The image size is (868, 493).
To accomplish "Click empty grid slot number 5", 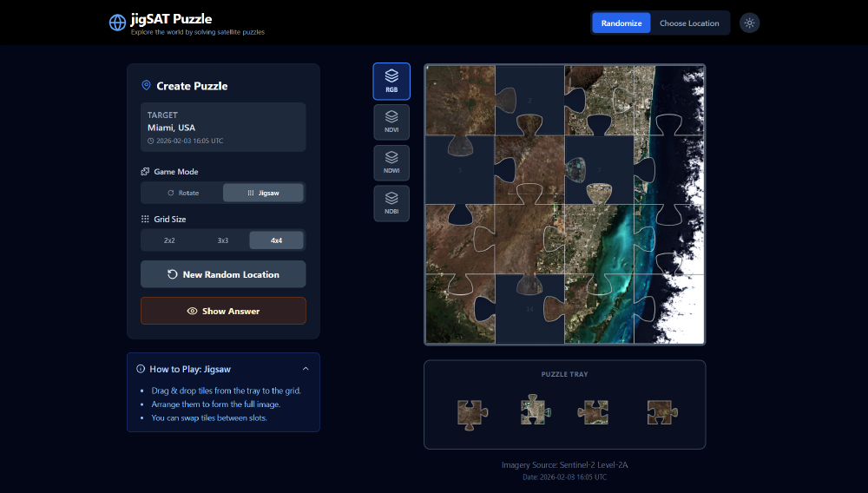I will [460, 170].
